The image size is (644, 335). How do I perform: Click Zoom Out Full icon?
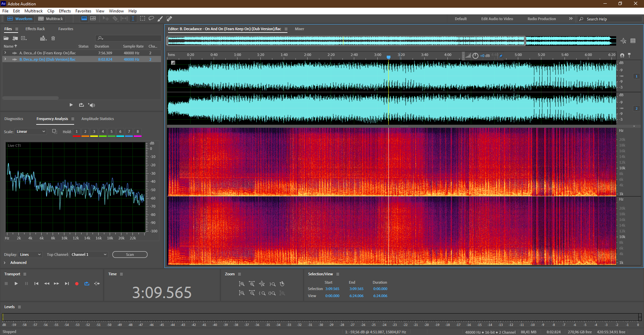tap(262, 284)
